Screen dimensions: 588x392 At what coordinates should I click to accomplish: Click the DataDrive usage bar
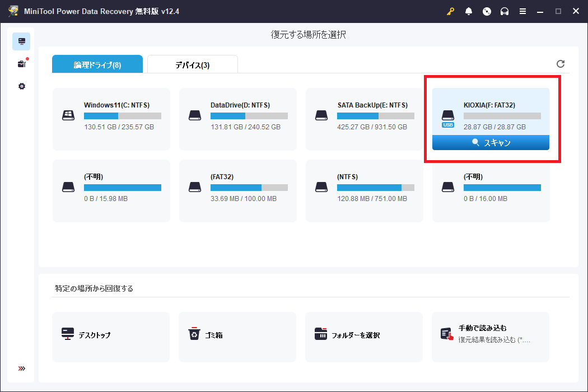click(249, 116)
